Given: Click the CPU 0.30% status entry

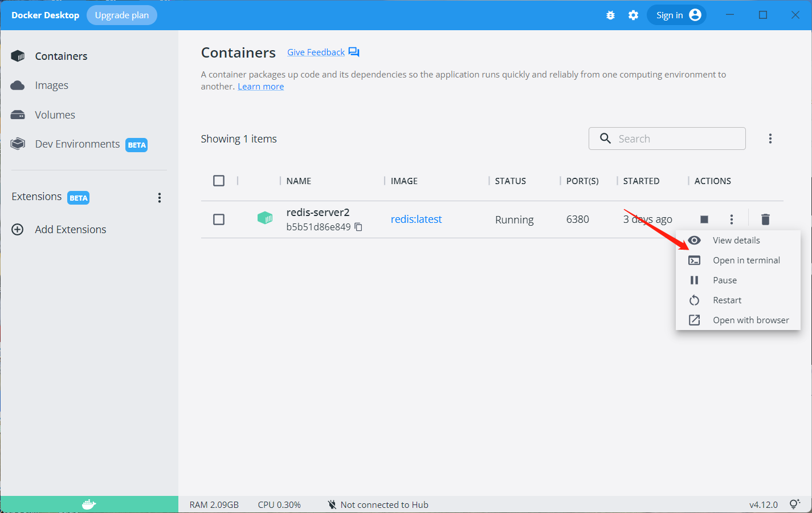Looking at the screenshot, I should pyautogui.click(x=279, y=504).
